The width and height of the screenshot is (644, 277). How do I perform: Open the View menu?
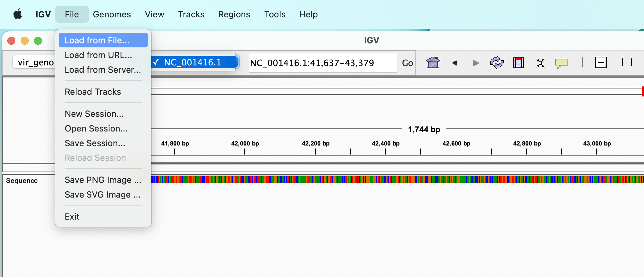(155, 14)
